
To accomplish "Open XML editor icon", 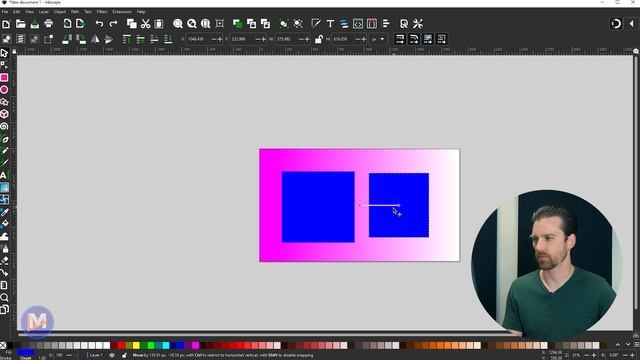I will (358, 24).
